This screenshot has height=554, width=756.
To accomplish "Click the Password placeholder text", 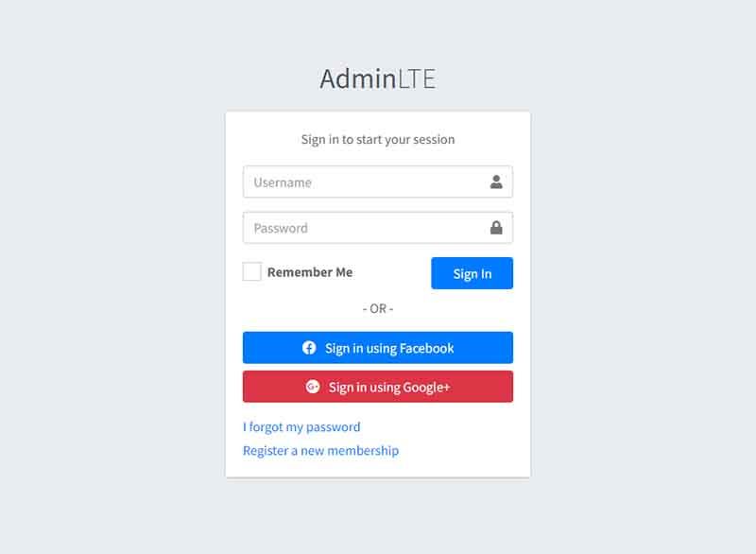I will [281, 228].
